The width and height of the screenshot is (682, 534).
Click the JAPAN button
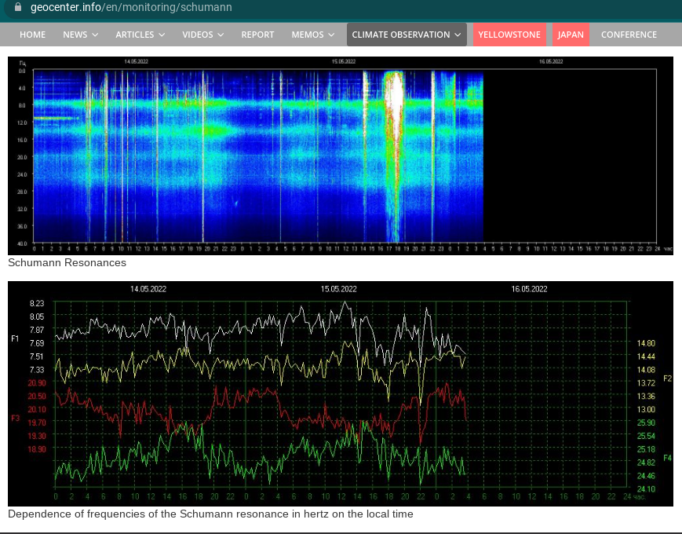click(571, 34)
